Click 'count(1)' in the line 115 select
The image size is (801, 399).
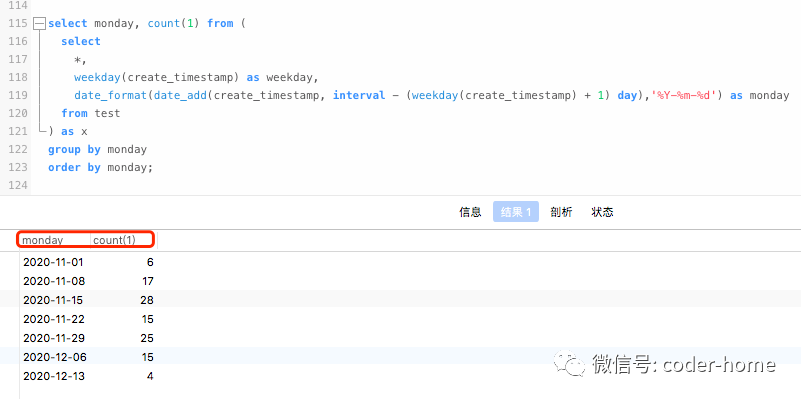[174, 24]
